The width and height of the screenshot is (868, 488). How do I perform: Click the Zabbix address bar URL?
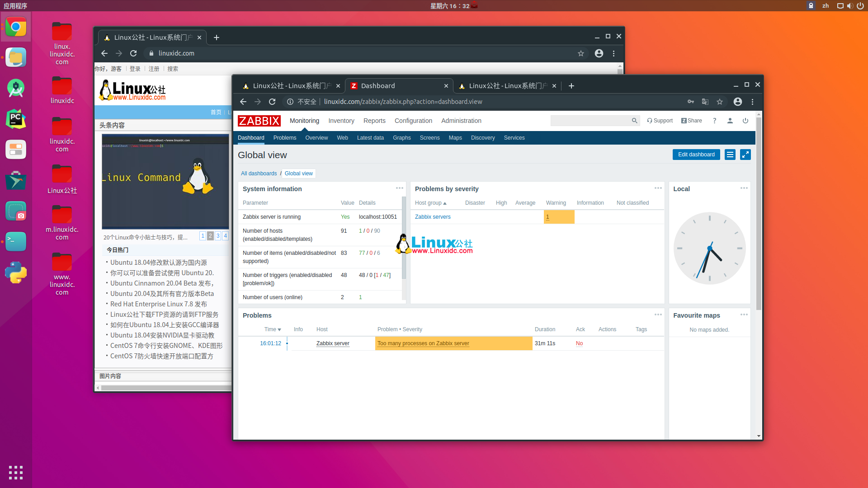pos(403,102)
